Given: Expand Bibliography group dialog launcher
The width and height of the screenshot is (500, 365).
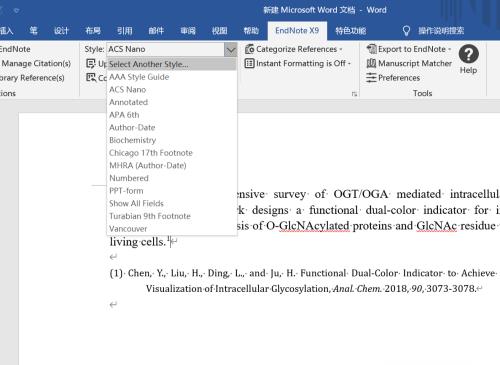Looking at the screenshot, I should pos(354,94).
